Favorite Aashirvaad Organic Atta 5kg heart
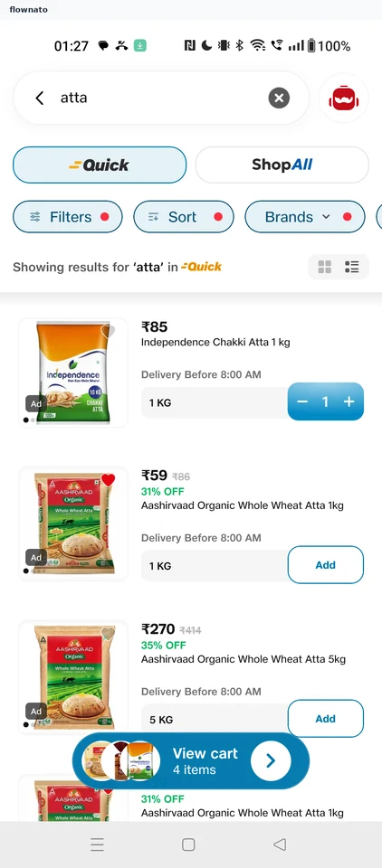The image size is (382, 868). click(108, 634)
